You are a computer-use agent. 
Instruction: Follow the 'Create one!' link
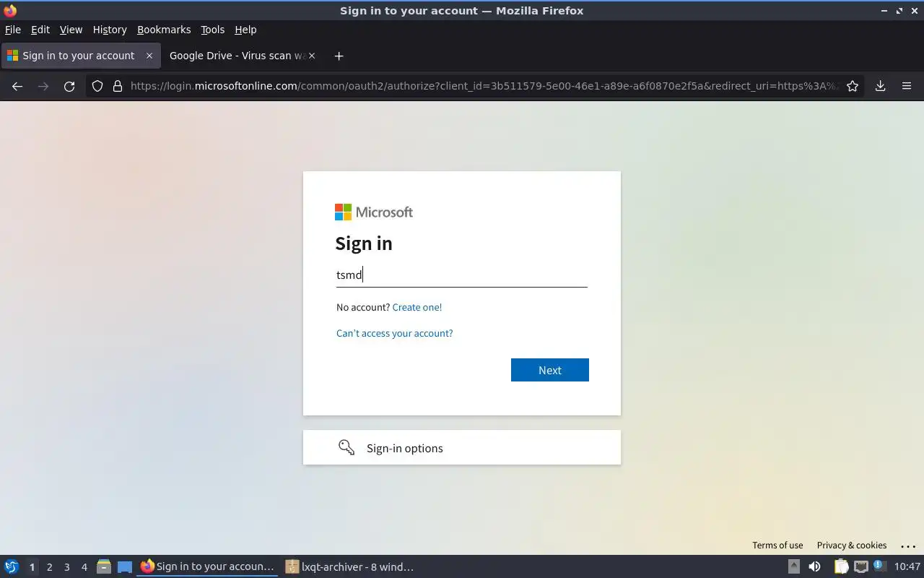click(x=417, y=307)
